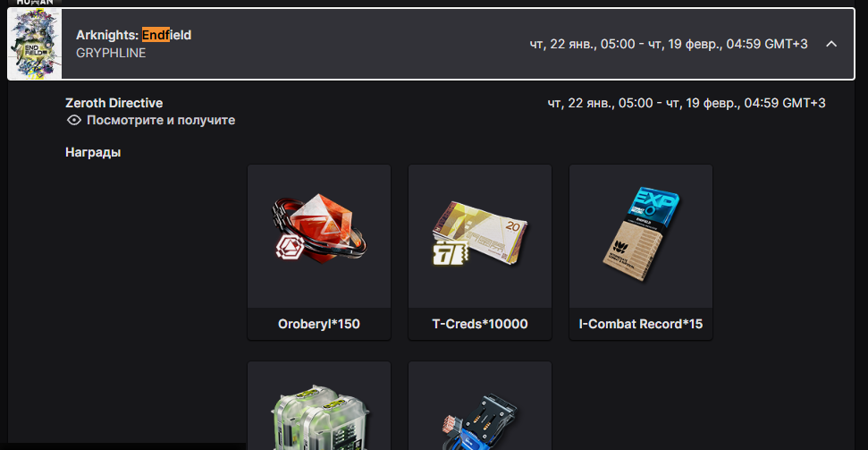Click the orange highlighted Endf text
The height and width of the screenshot is (450, 868).
tap(156, 35)
